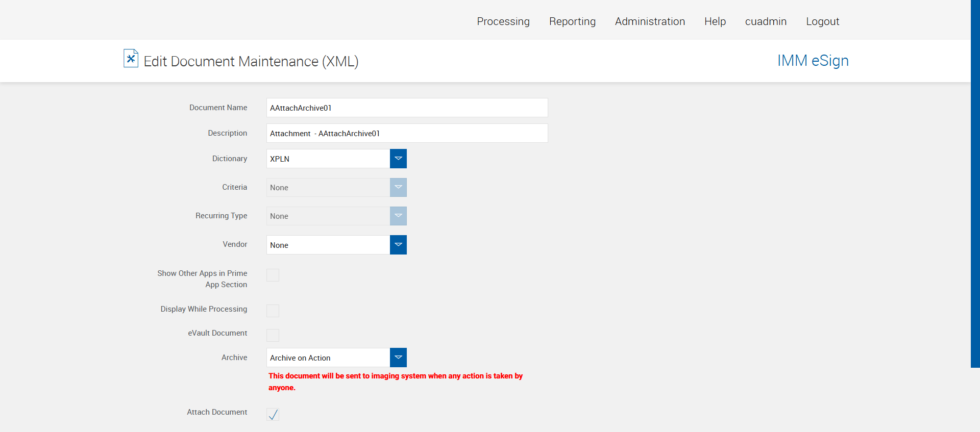Click the XML document icon beside the title
The width and height of the screenshot is (980, 432).
pyautogui.click(x=131, y=59)
